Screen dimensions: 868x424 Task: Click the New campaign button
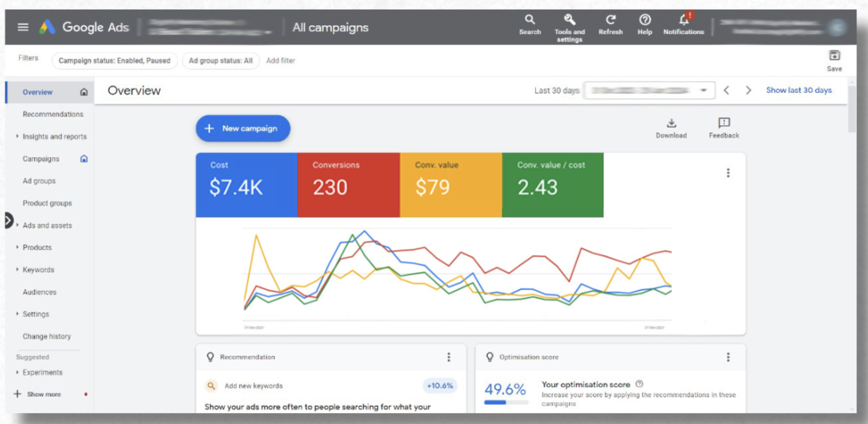(x=243, y=129)
